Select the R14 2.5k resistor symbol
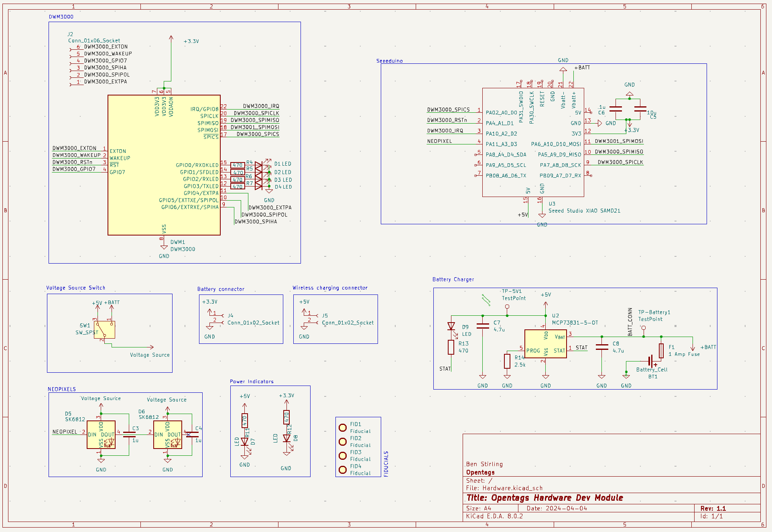The width and height of the screenshot is (772, 532). [507, 361]
